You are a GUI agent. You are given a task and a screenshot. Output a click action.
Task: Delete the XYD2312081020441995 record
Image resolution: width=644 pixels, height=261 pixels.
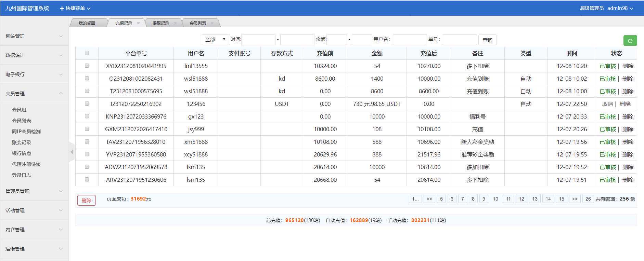coord(628,66)
